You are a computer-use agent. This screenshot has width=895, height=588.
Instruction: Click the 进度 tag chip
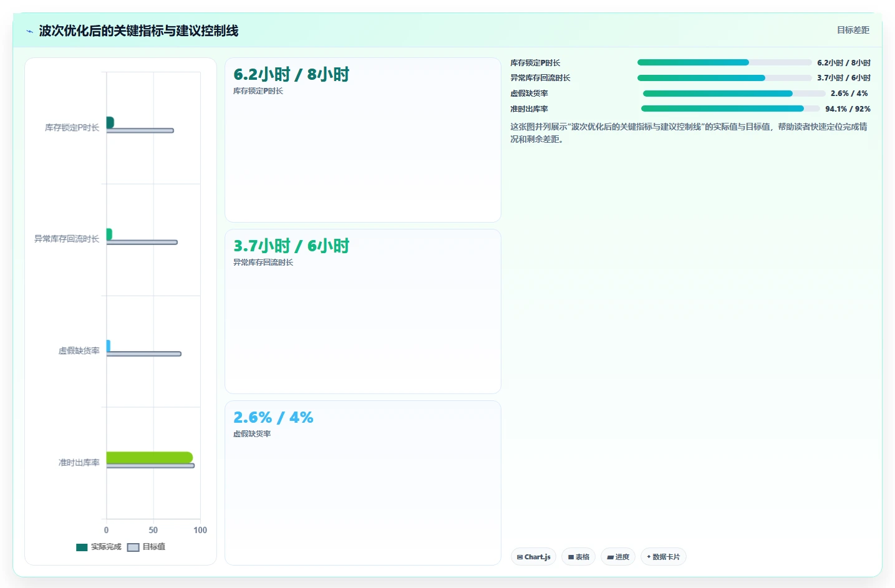617,557
